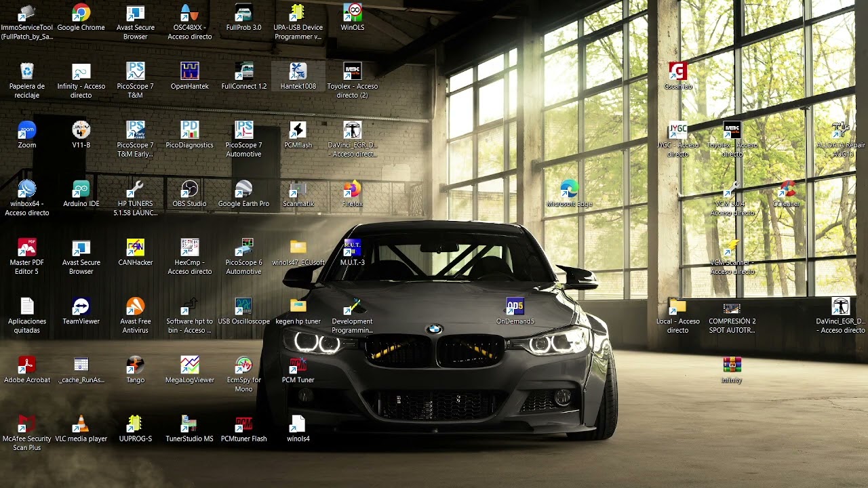Click the CCleaner desktop icon

click(787, 188)
